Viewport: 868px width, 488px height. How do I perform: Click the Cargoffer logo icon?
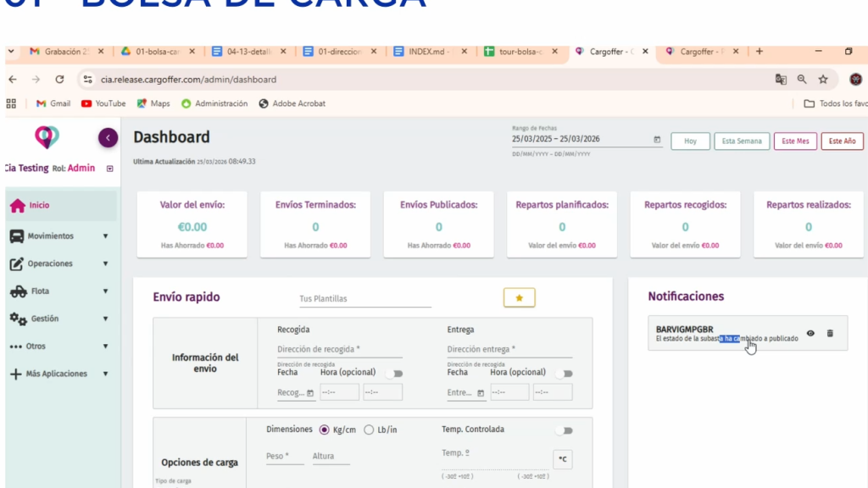[47, 137]
